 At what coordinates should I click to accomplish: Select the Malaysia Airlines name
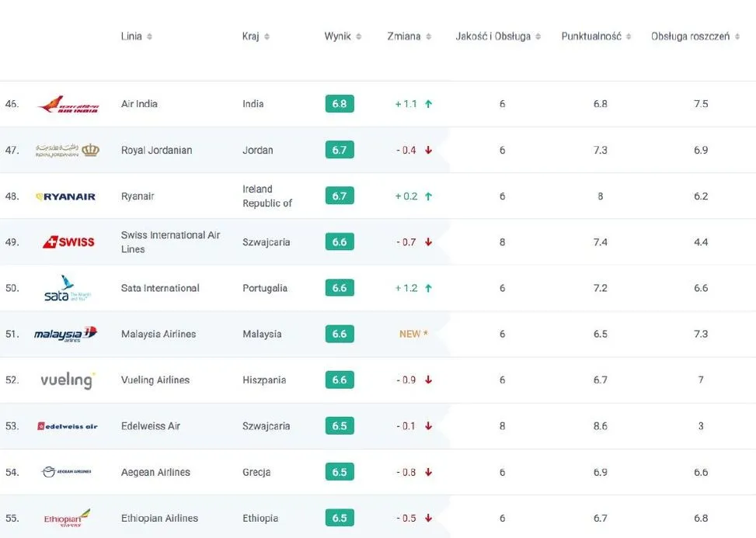[x=159, y=335]
